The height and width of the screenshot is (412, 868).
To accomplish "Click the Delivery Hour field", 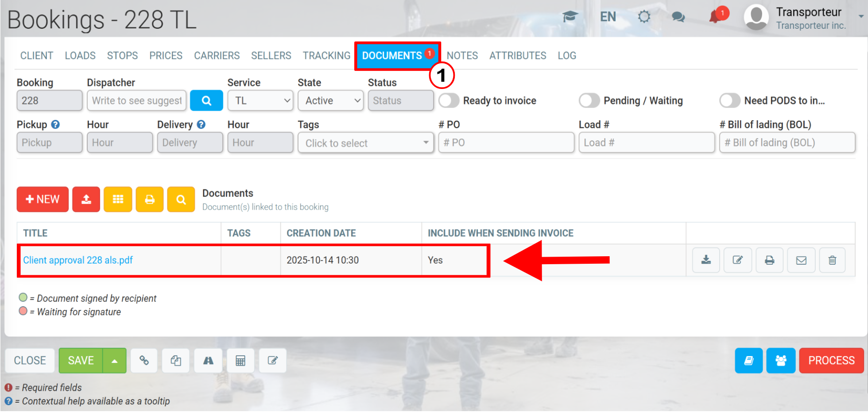I will pos(260,142).
